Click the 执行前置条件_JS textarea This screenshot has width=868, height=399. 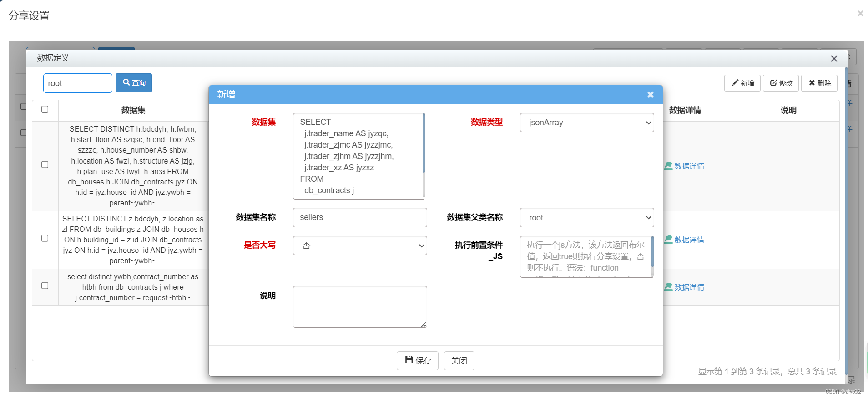point(586,256)
